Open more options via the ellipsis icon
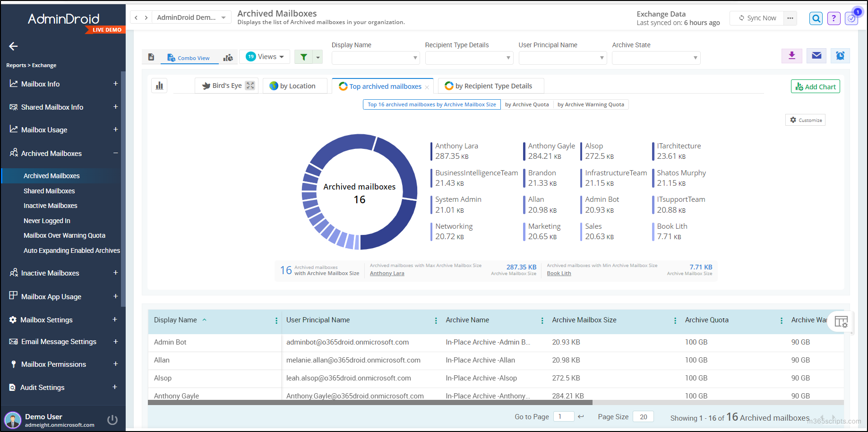The image size is (868, 432). point(790,18)
